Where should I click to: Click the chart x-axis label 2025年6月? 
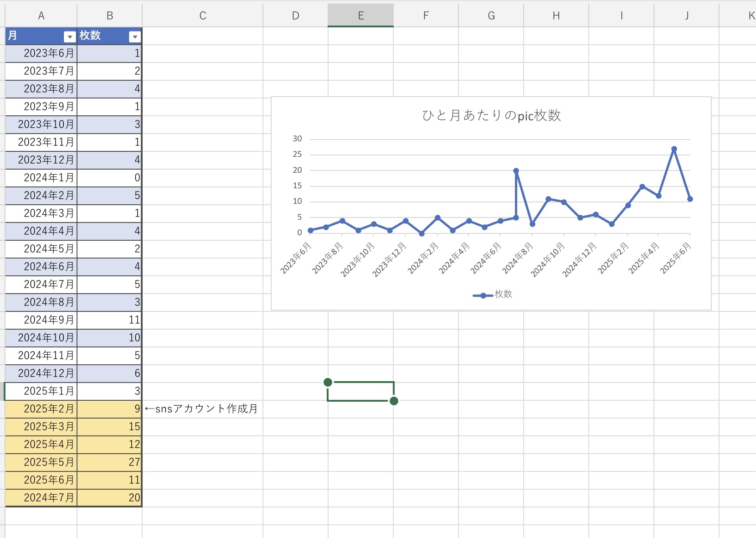click(675, 258)
